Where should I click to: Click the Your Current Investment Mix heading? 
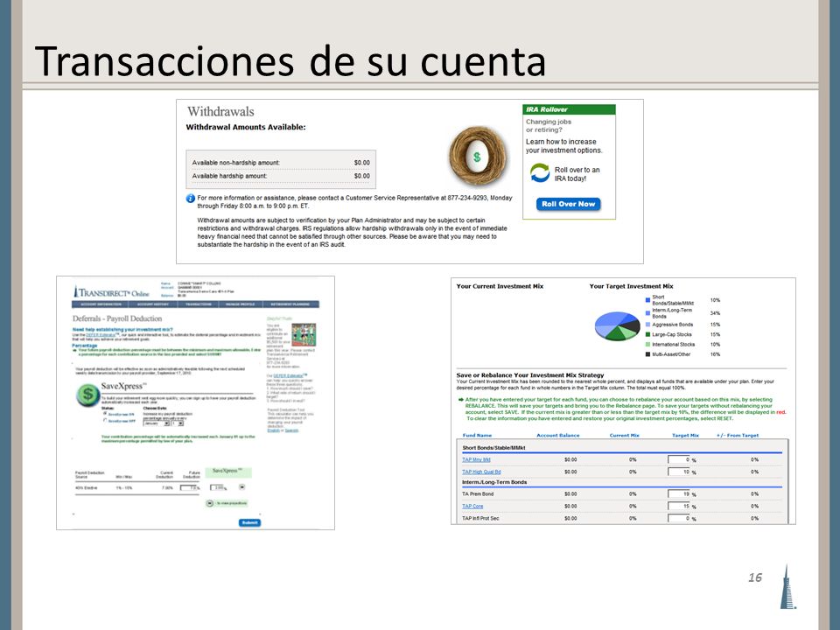[500, 287]
